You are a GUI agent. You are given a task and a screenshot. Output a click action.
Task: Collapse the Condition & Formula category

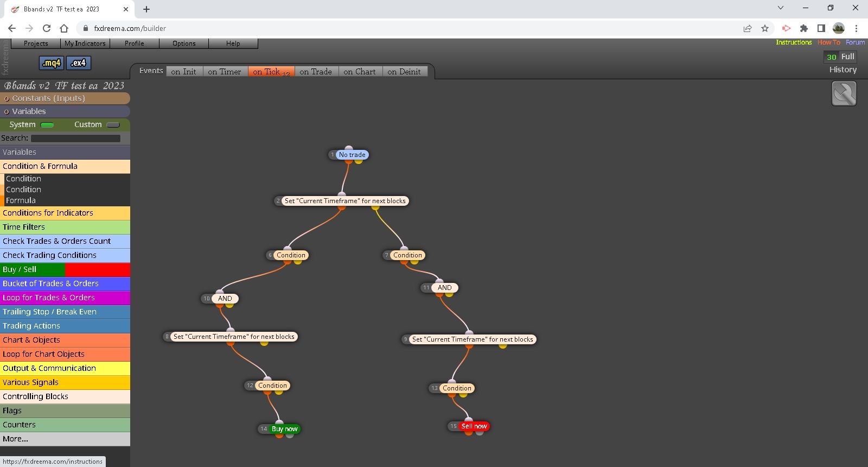[65, 166]
